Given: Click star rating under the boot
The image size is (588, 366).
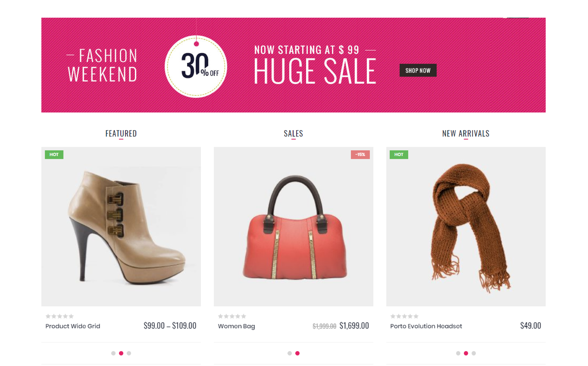Looking at the screenshot, I should (60, 316).
